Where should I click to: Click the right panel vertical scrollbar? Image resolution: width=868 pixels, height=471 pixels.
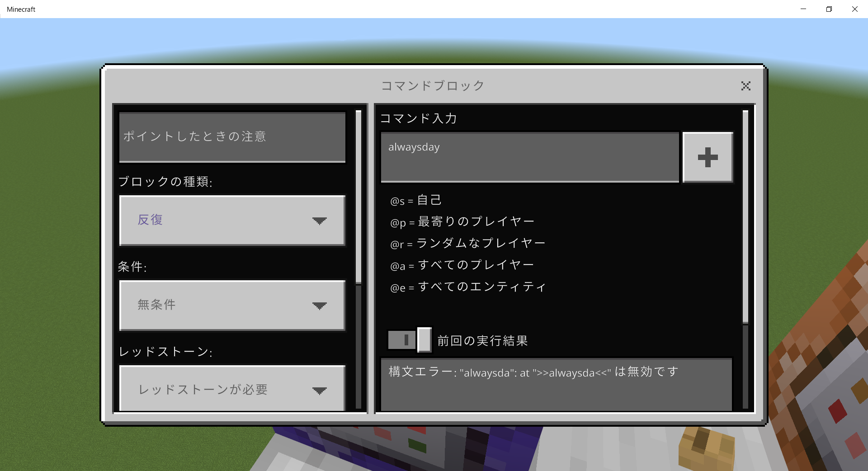pos(745,217)
